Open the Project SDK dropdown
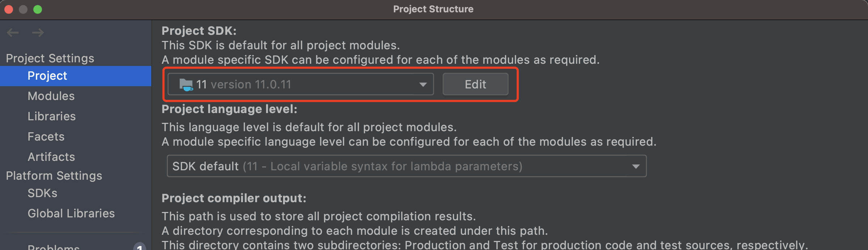This screenshot has width=868, height=250. (300, 84)
